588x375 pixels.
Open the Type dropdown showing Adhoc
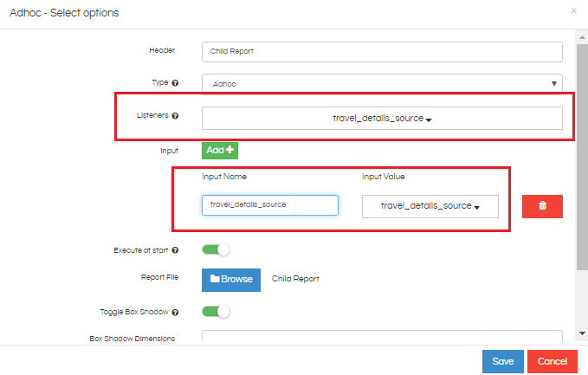(382, 84)
